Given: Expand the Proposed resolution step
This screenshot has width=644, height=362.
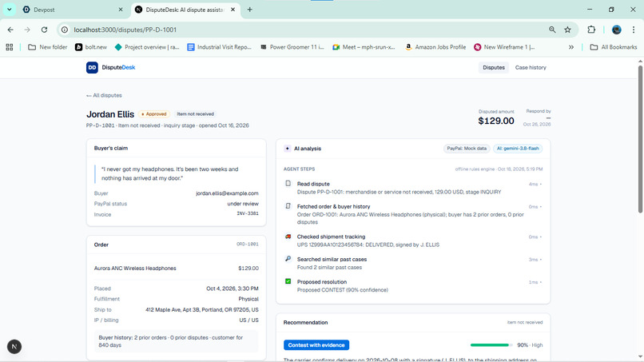Looking at the screenshot, I should tap(540, 282).
